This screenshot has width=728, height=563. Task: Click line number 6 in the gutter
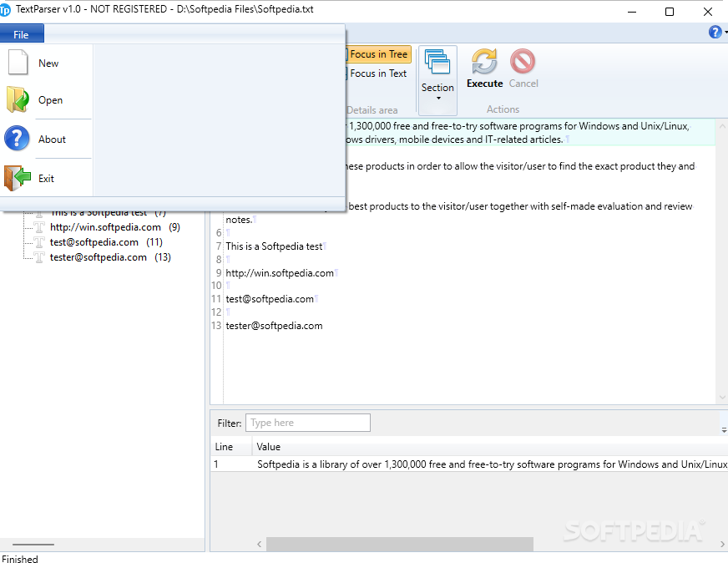tap(219, 233)
